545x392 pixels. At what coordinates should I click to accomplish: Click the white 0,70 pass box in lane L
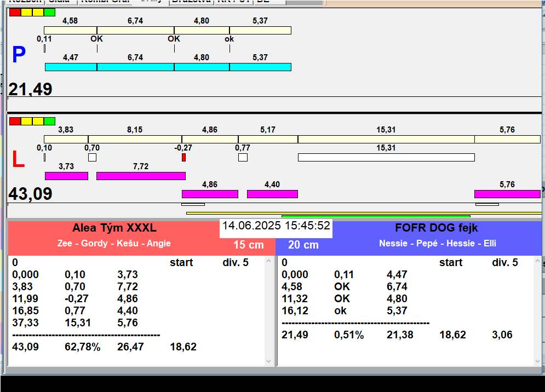[x=92, y=157]
